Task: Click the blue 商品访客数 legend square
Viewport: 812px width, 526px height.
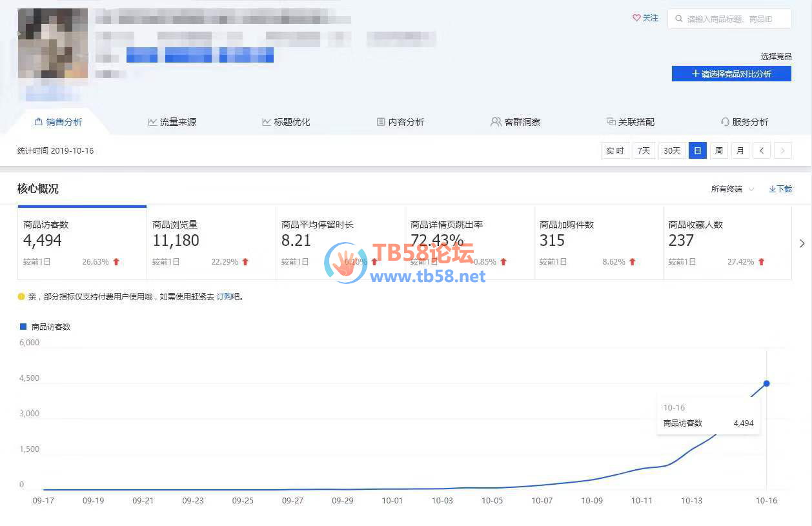Action: tap(23, 327)
